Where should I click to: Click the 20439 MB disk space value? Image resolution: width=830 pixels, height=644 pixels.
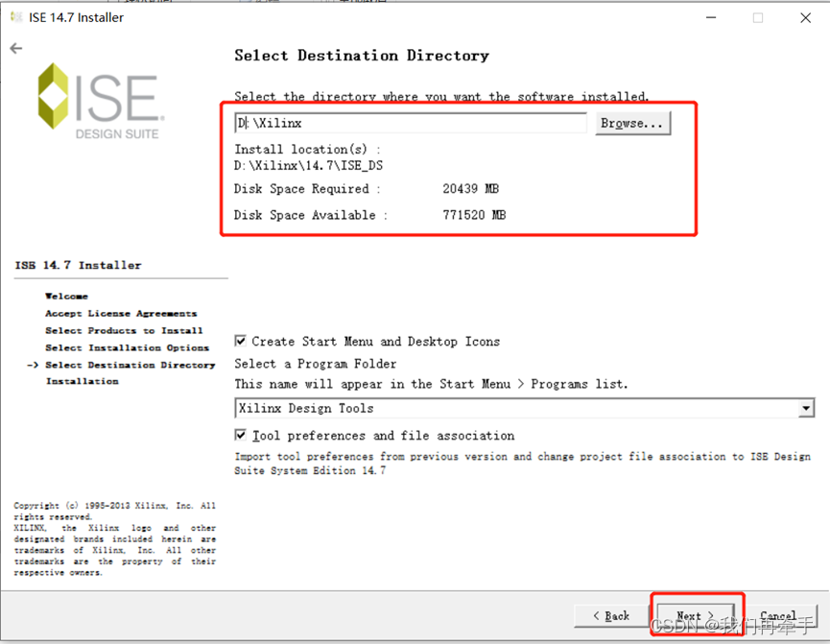pyautogui.click(x=470, y=188)
